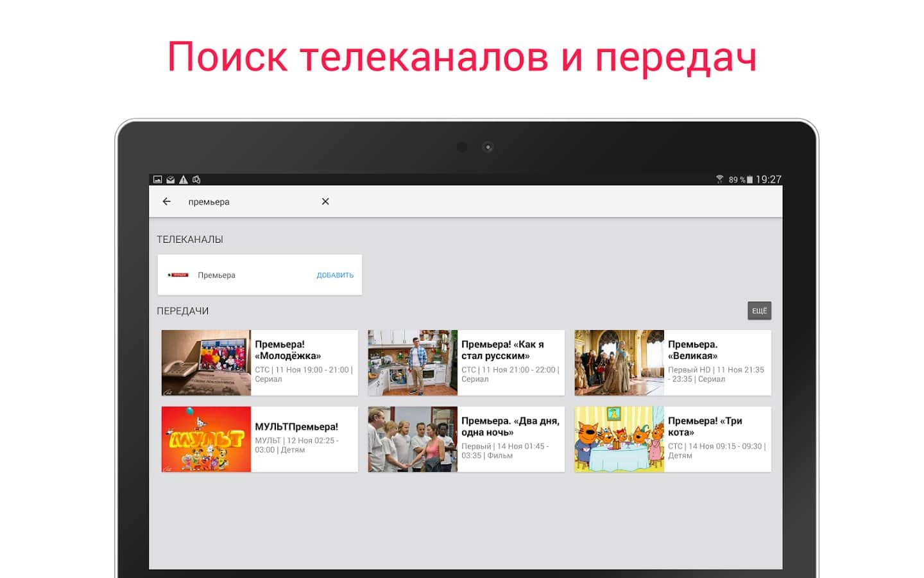Screen dimensions: 924x578
Task: Open the mail notification icon
Action: pos(171,180)
